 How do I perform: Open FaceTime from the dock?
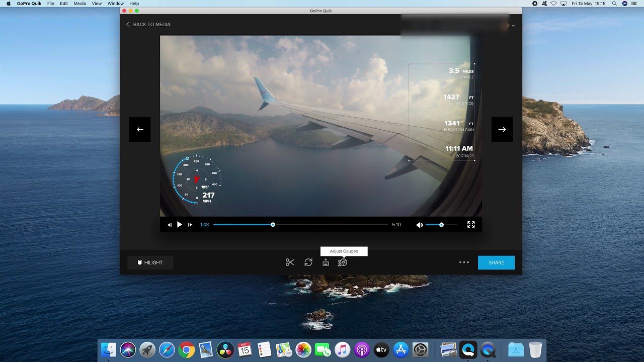click(x=323, y=349)
